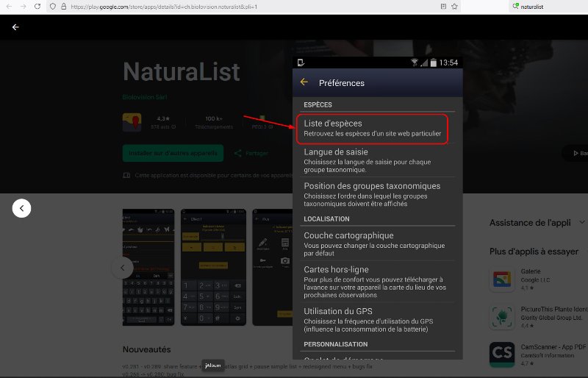Click the back arrow next to Préférences

click(x=304, y=82)
